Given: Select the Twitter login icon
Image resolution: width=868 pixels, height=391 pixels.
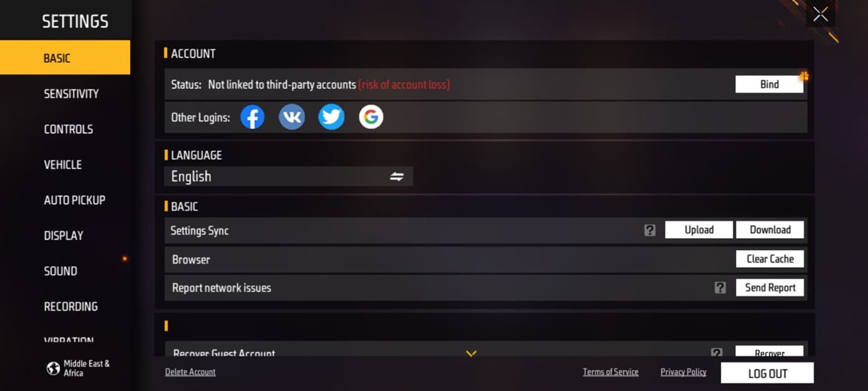Looking at the screenshot, I should point(331,117).
